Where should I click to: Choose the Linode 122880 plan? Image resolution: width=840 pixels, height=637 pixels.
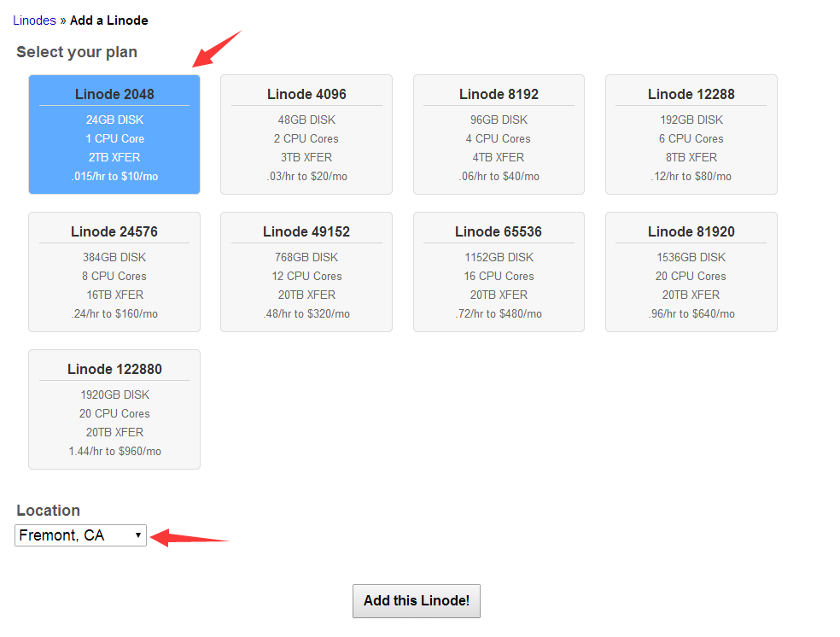point(114,409)
